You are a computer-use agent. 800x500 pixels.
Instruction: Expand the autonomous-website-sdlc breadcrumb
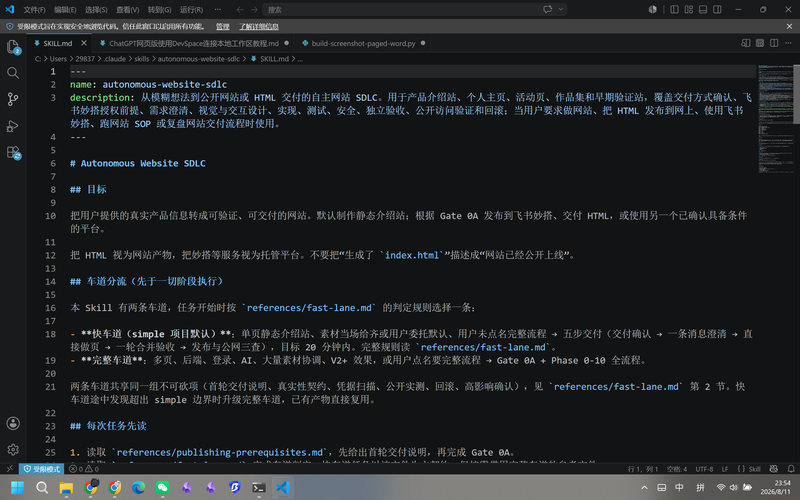[x=198, y=59]
